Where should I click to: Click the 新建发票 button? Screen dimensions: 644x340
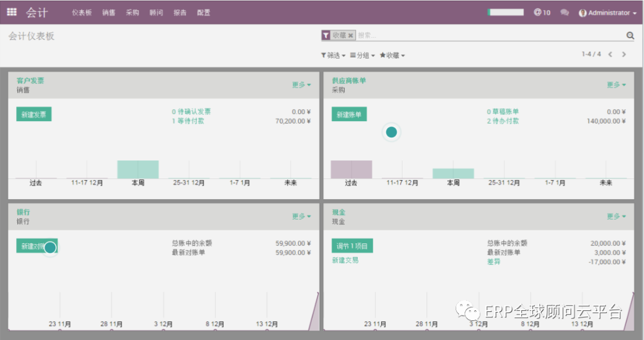point(34,115)
